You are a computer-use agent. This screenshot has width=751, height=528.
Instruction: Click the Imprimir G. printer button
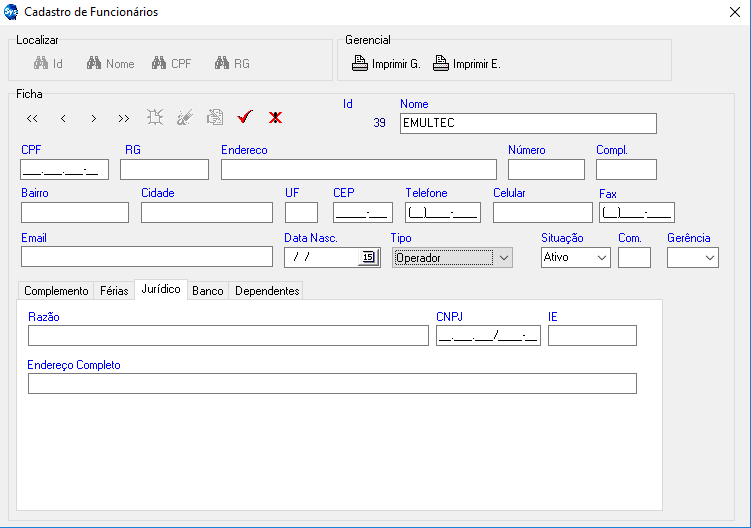(385, 64)
